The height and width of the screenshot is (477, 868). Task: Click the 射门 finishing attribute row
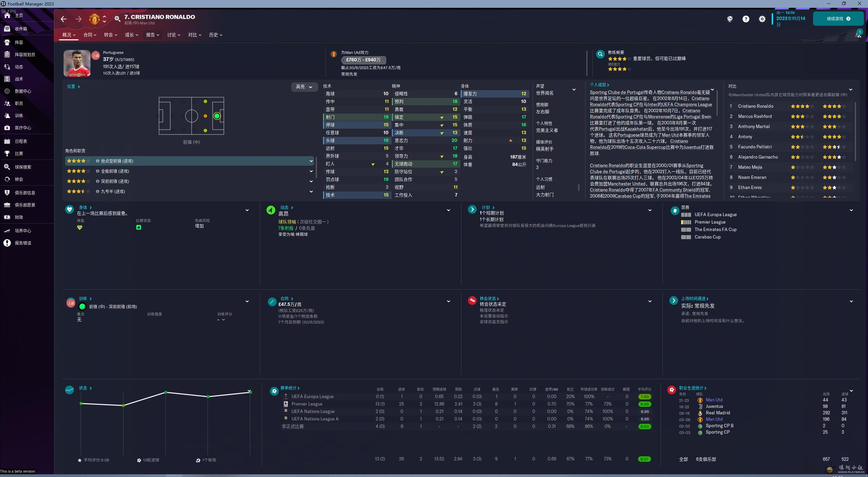pyautogui.click(x=357, y=117)
